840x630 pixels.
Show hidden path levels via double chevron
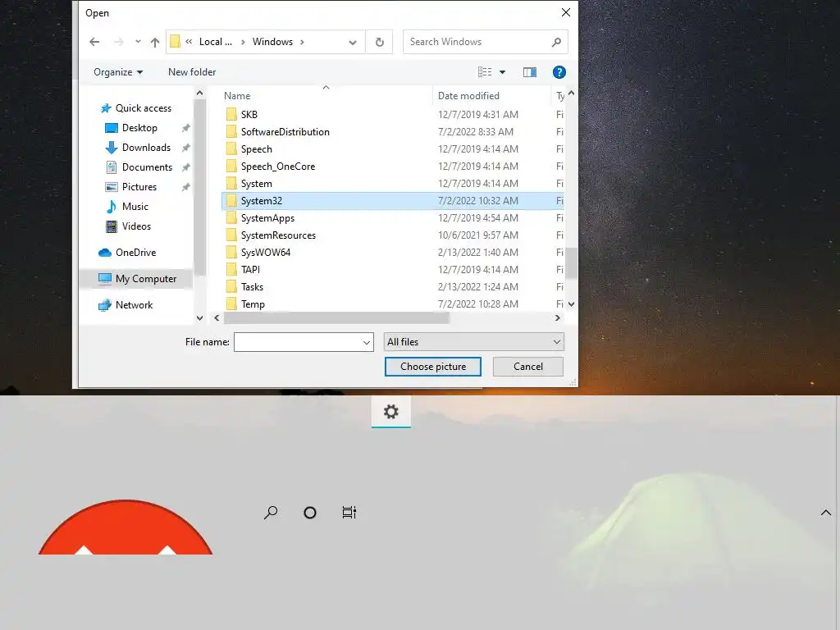click(189, 42)
